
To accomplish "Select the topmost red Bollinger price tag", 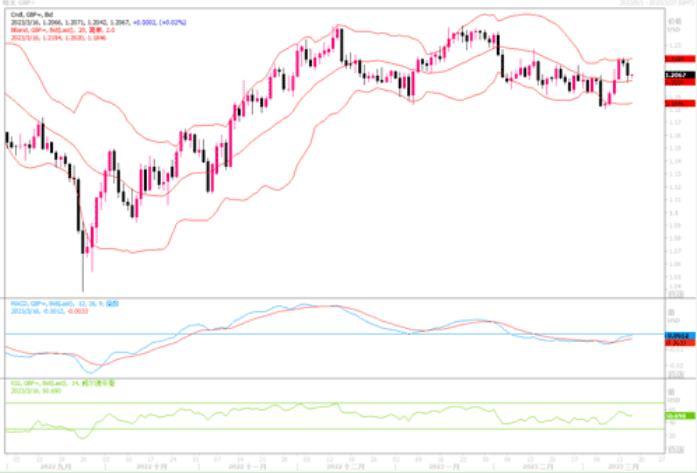I will (680, 59).
